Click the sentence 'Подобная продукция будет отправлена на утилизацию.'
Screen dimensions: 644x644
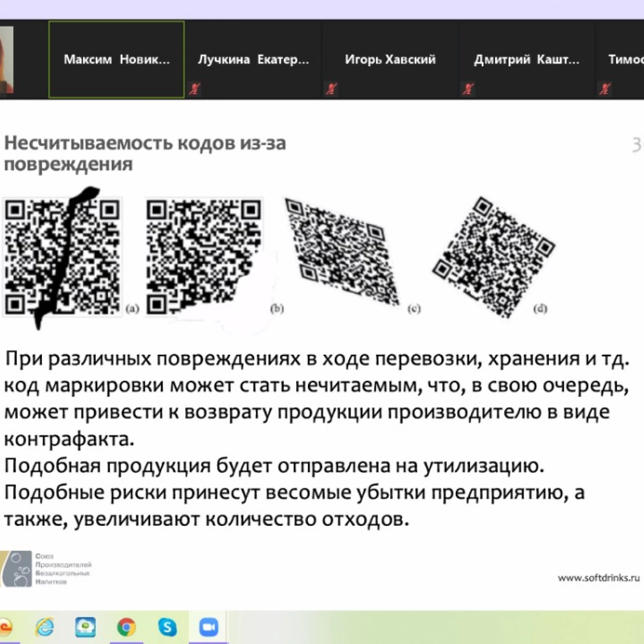pyautogui.click(x=274, y=466)
